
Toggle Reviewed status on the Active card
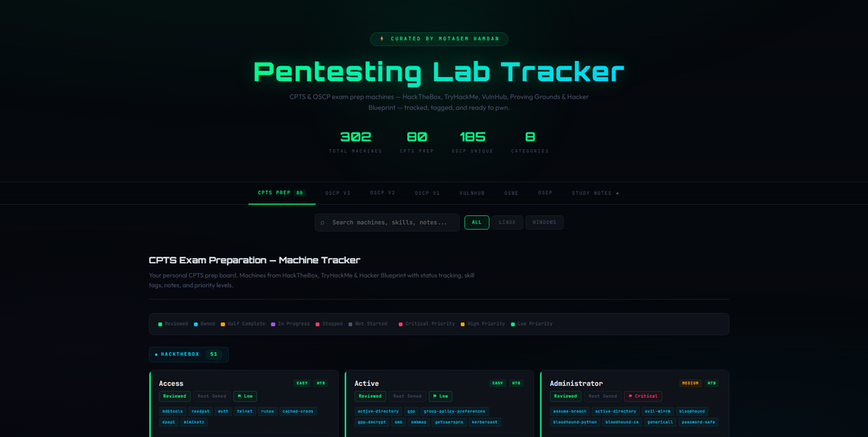pos(370,396)
